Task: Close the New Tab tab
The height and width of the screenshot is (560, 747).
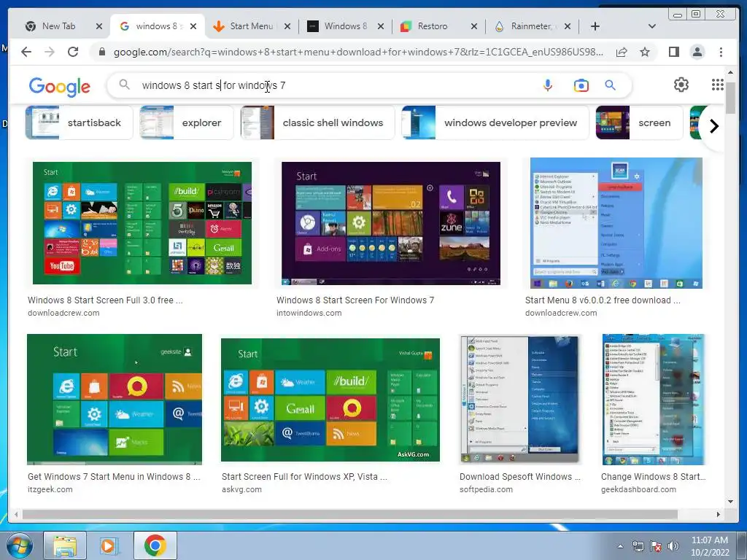Action: click(98, 26)
